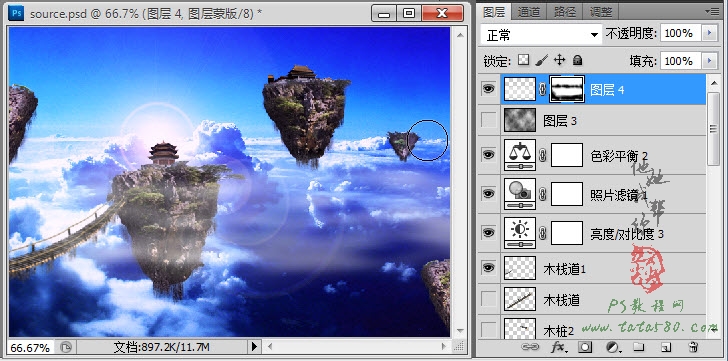This screenshot has width=728, height=361.
Task: Click the lock image pixels brush icon
Action: click(542, 60)
